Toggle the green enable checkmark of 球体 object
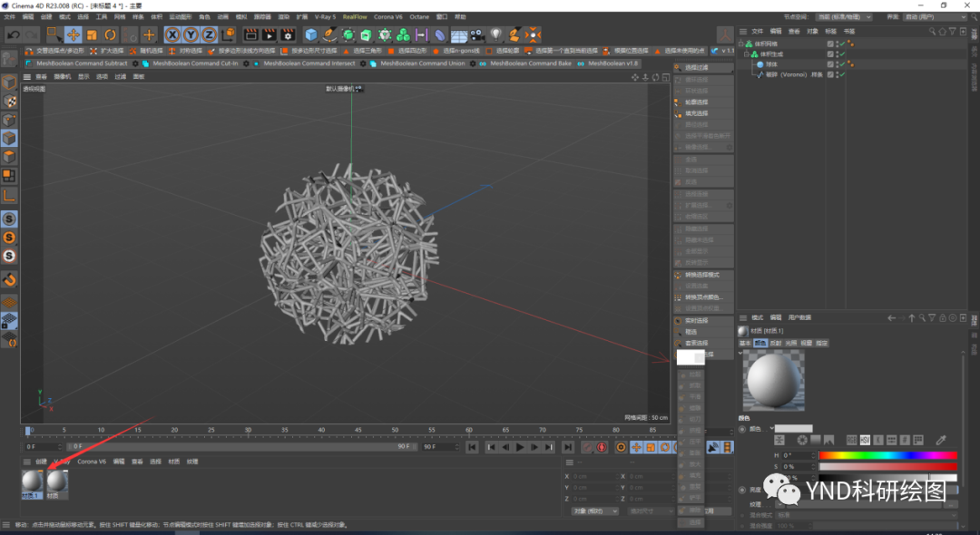The image size is (980, 535). point(842,64)
